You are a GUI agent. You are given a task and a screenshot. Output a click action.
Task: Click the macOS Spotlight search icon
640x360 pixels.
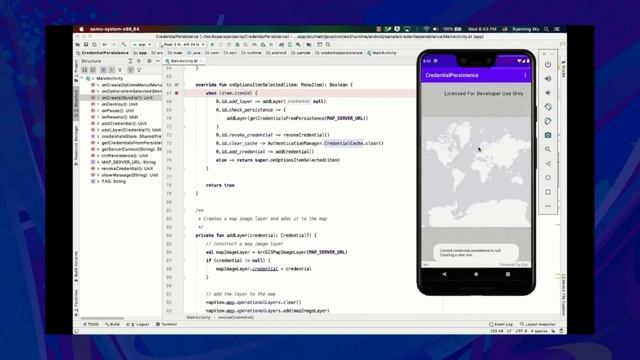(x=547, y=29)
